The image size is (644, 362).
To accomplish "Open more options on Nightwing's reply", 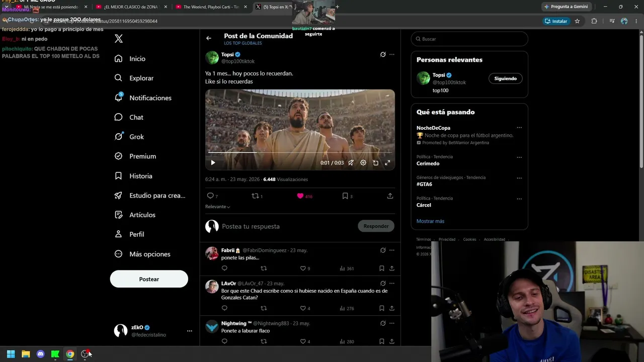I will point(392,323).
